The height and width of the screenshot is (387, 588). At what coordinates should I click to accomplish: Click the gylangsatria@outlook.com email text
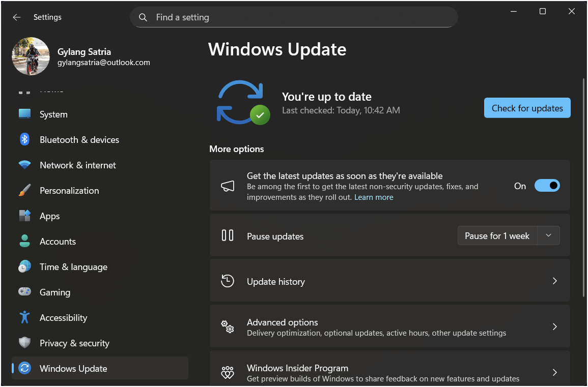click(104, 63)
